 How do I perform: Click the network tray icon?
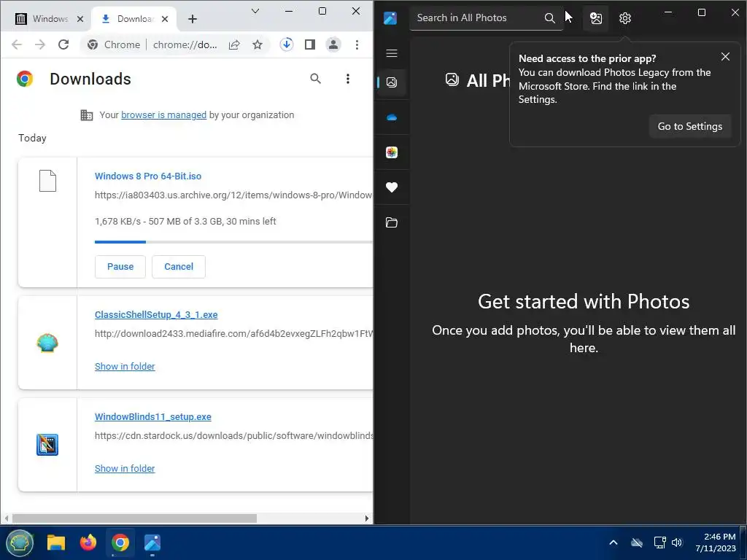(x=659, y=542)
